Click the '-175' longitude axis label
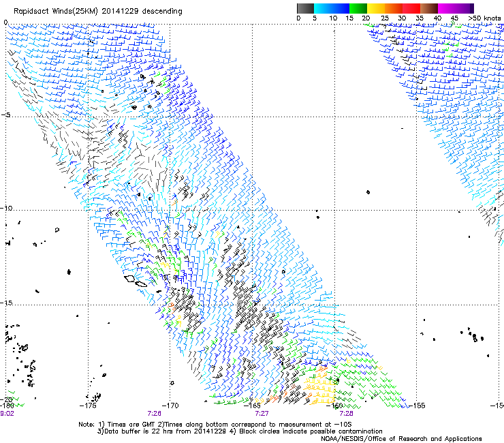 (x=88, y=406)
